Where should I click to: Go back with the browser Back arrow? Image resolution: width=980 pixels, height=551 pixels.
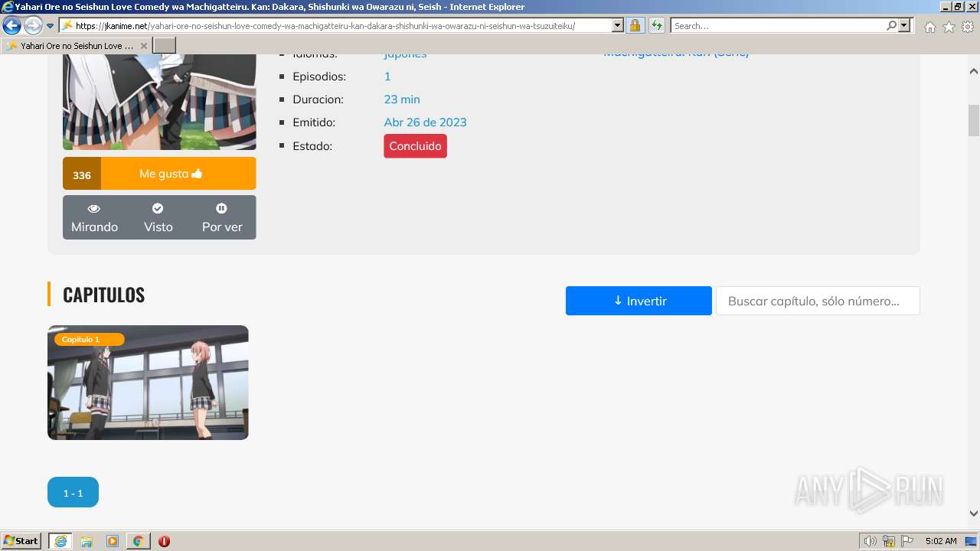pos(11,26)
